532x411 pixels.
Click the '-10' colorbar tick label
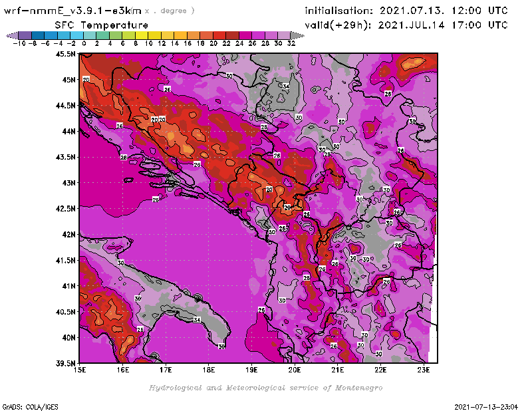19,43
